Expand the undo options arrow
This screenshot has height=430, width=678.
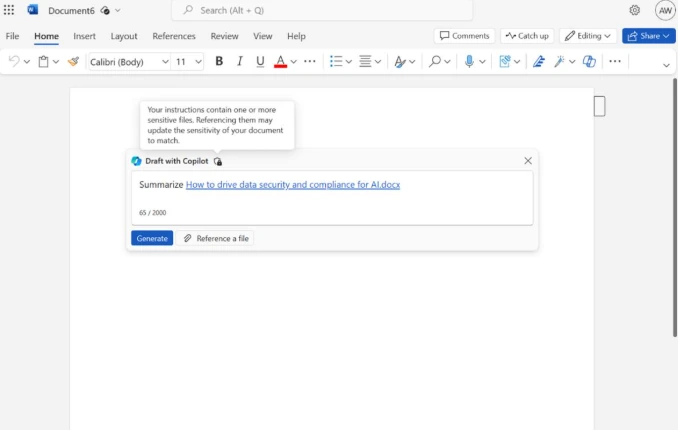[x=27, y=62]
